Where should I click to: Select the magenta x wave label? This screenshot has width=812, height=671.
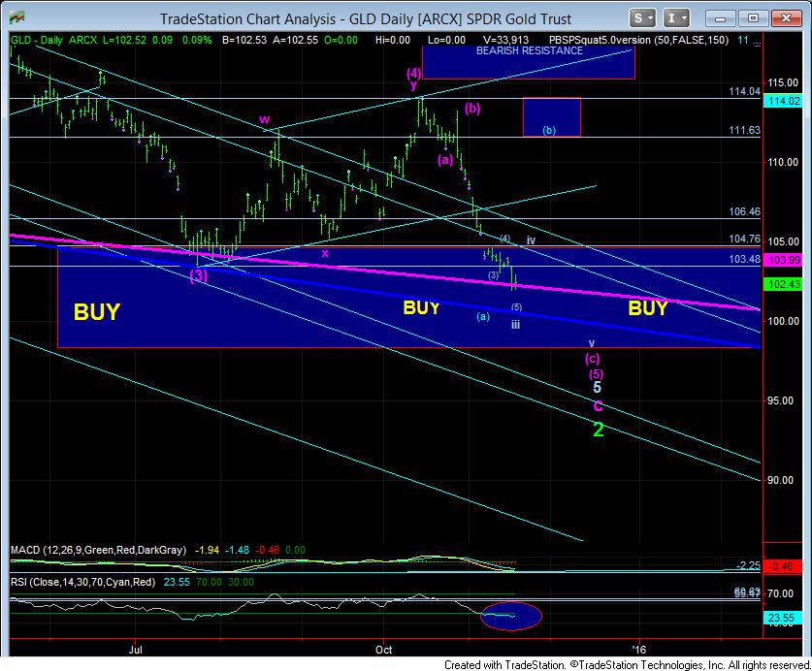(x=325, y=253)
